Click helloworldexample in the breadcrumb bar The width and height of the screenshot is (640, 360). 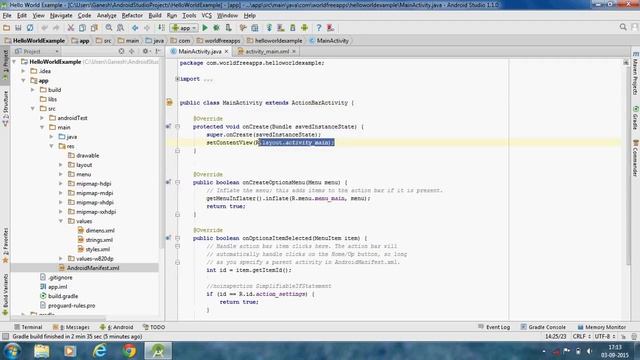[x=275, y=41]
